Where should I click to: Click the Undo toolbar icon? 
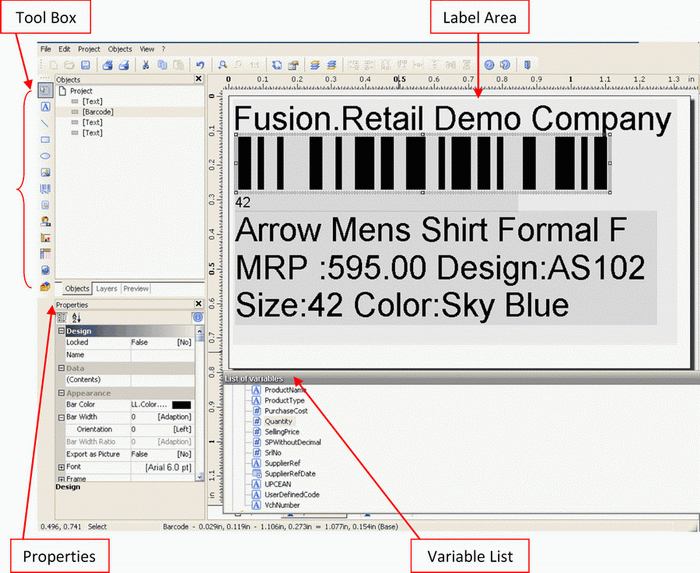[x=201, y=64]
